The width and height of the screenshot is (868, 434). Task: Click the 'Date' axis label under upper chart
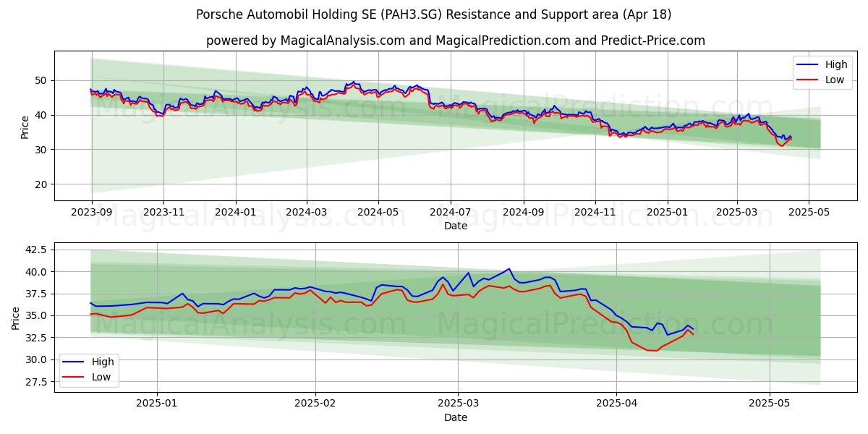point(456,226)
